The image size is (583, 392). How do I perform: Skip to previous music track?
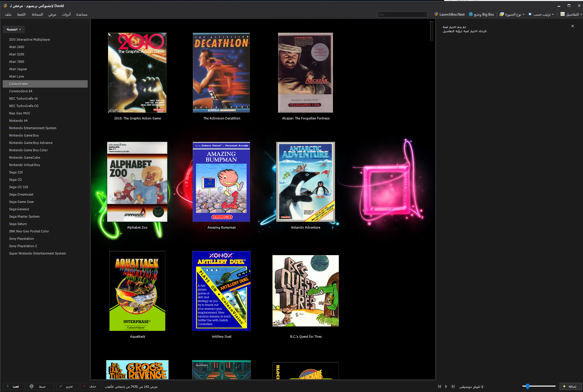pos(439,386)
